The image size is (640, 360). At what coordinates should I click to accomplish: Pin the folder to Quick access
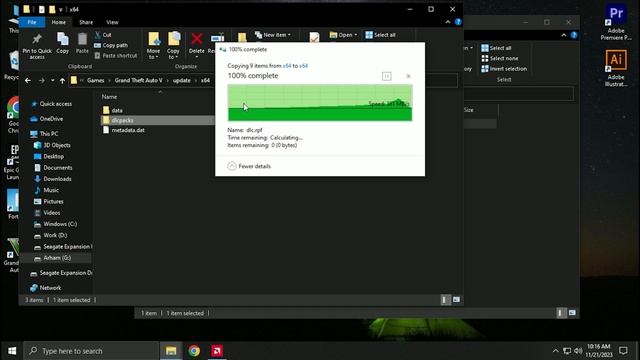click(x=37, y=46)
